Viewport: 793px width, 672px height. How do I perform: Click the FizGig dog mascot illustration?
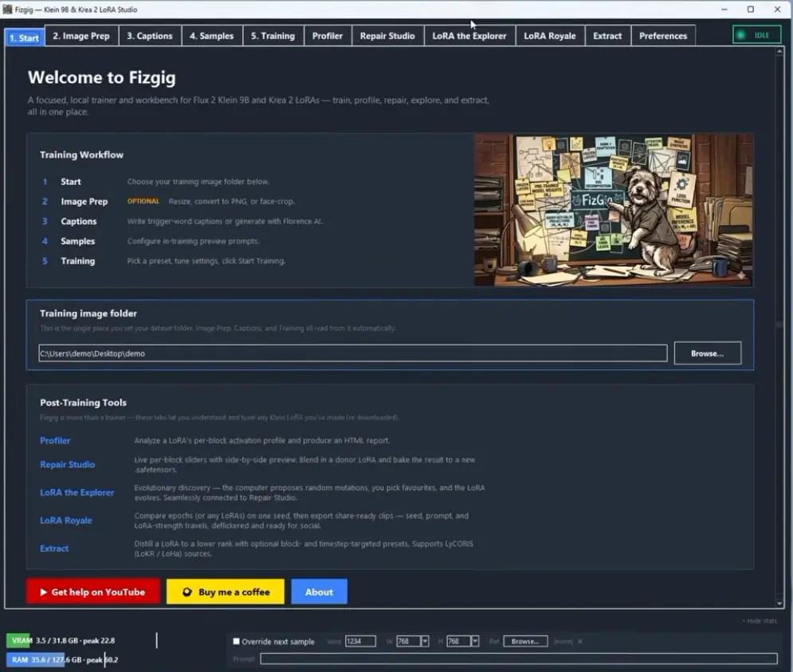click(614, 210)
